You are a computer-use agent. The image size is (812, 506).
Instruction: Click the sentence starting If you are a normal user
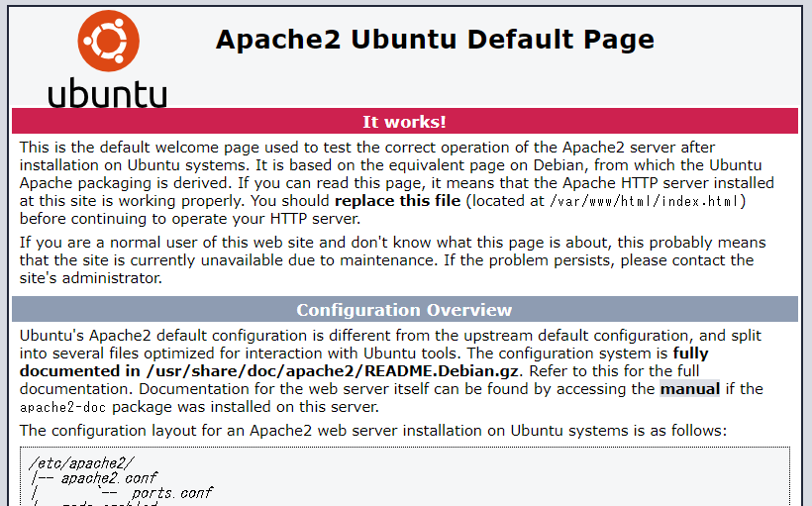click(x=392, y=260)
